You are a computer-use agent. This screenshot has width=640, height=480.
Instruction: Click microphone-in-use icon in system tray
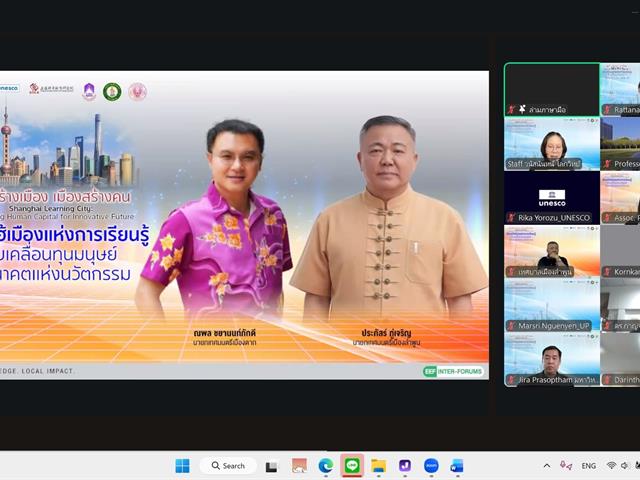[x=566, y=466]
